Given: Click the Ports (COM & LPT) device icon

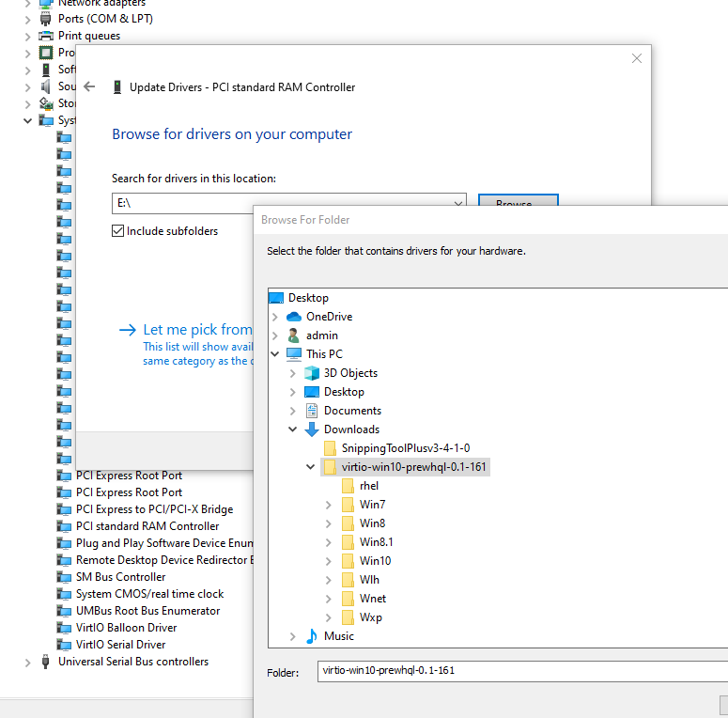Looking at the screenshot, I should coord(45,19).
